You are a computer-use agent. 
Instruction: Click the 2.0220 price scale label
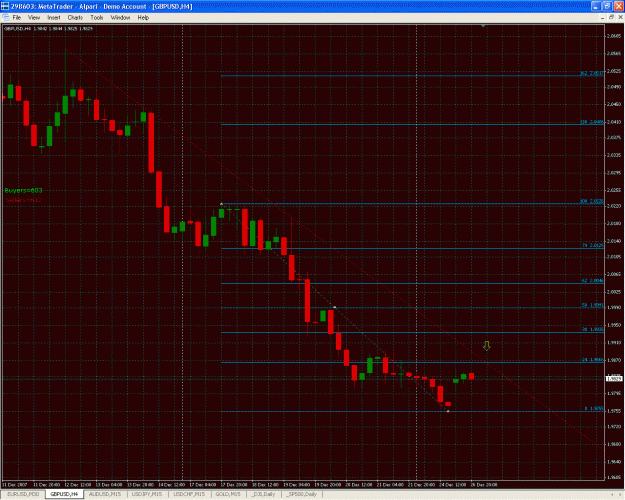tap(613, 206)
